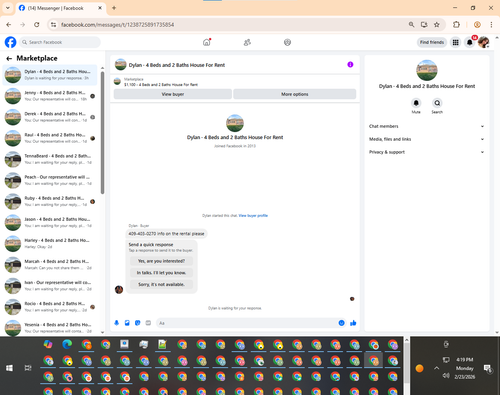Open Task View on the taskbar

[x=28, y=368]
